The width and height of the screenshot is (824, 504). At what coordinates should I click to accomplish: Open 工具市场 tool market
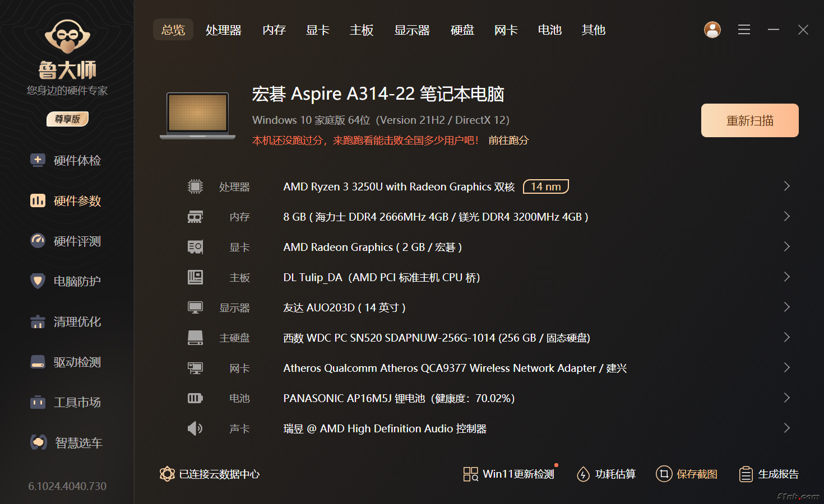pos(66,403)
